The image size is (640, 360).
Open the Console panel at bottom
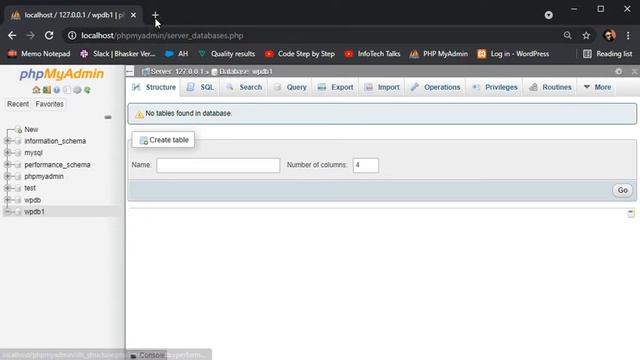(x=147, y=355)
